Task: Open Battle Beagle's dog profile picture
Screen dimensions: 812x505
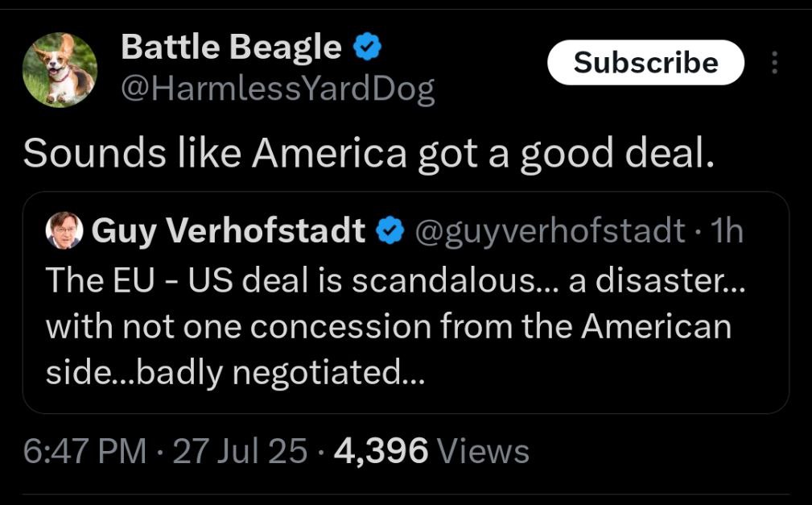Action: click(60, 70)
